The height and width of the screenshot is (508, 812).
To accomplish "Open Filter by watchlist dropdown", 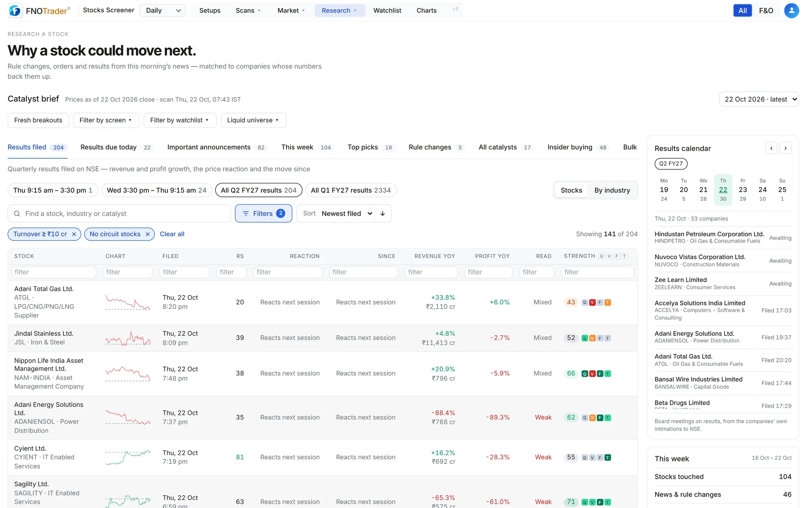I will click(x=180, y=120).
